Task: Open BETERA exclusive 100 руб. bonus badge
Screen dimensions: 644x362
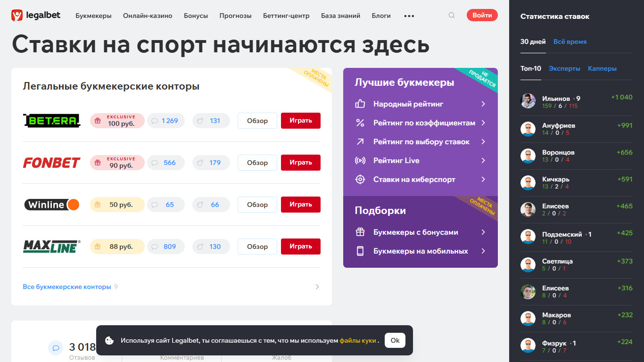Action: [x=117, y=121]
